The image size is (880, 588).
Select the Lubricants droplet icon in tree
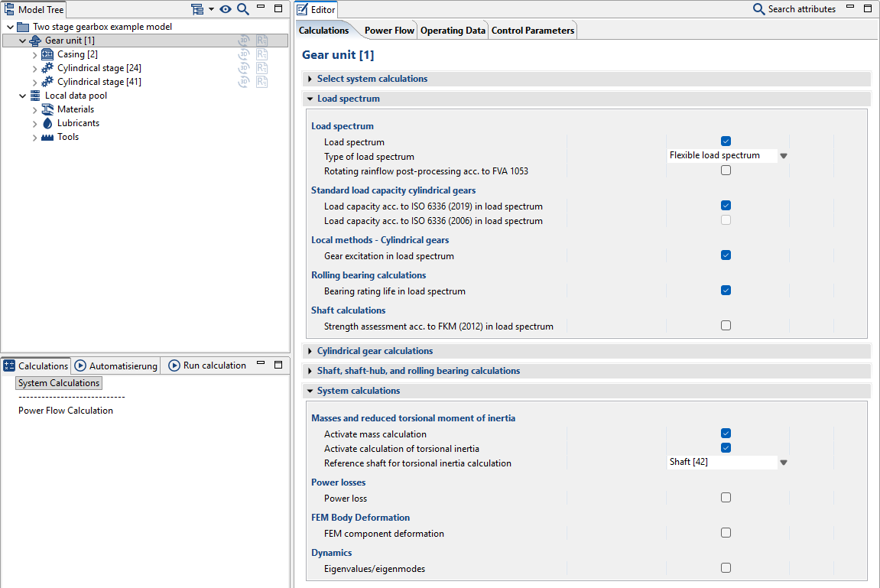[47, 123]
